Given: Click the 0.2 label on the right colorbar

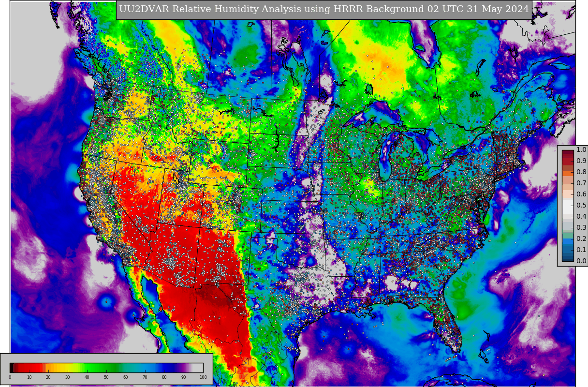Looking at the screenshot, I should [581, 238].
